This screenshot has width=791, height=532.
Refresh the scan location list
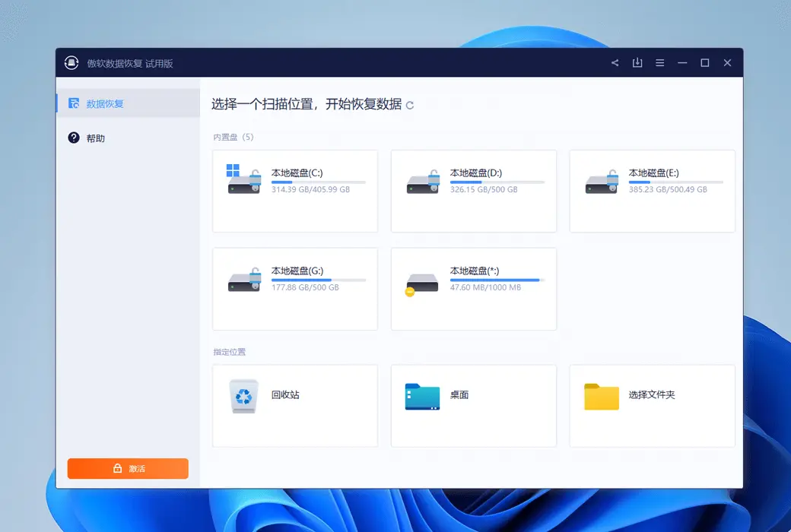(x=410, y=105)
